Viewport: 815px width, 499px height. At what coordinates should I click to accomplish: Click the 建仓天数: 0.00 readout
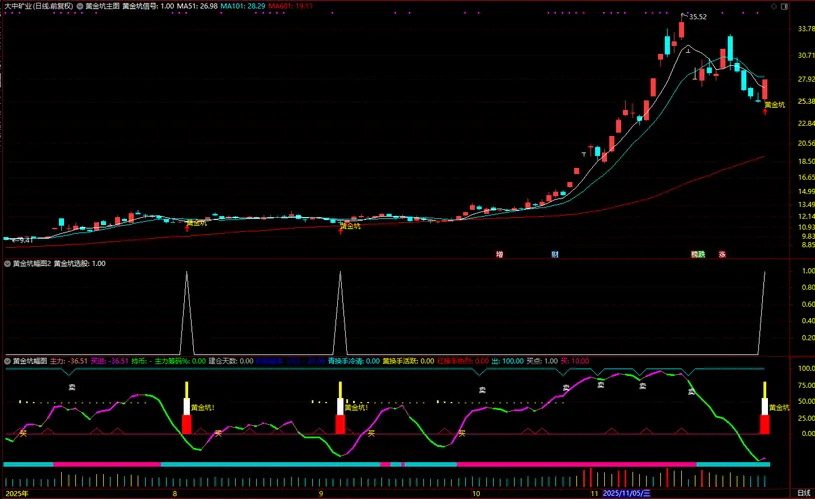pyautogui.click(x=231, y=361)
